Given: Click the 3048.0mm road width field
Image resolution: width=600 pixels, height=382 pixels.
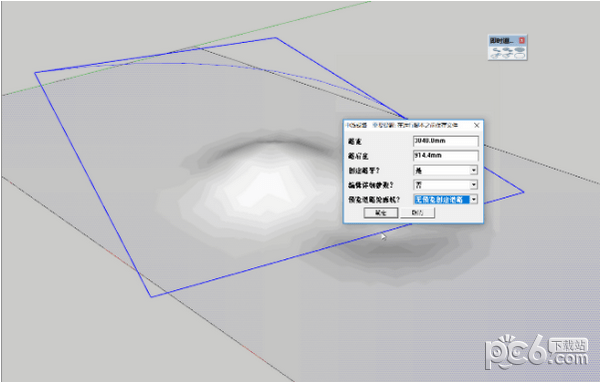Looking at the screenshot, I should pos(446,141).
